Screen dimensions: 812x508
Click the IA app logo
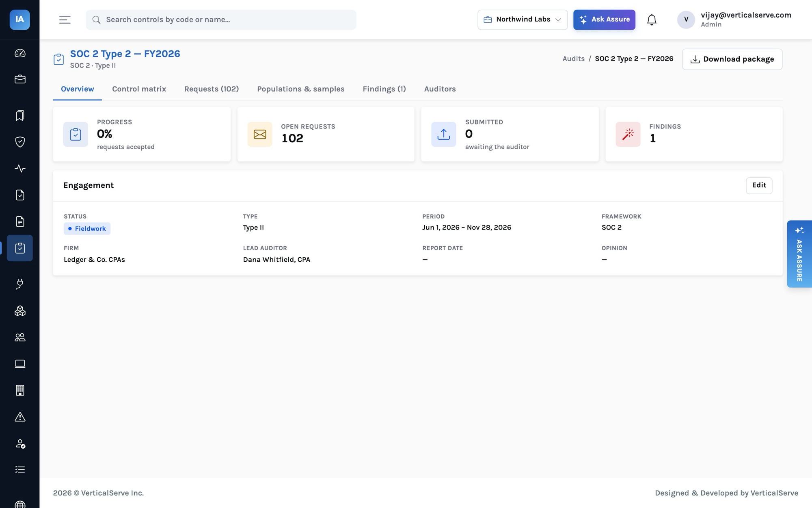click(20, 20)
